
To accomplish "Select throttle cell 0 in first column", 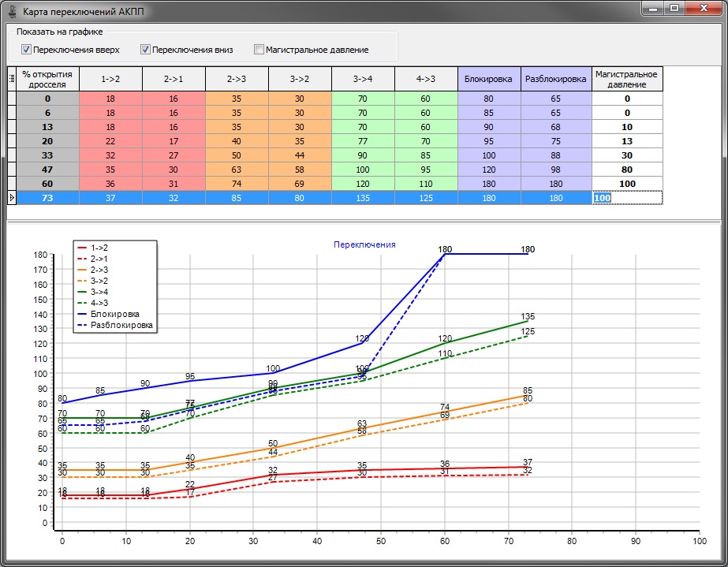I will click(x=48, y=99).
